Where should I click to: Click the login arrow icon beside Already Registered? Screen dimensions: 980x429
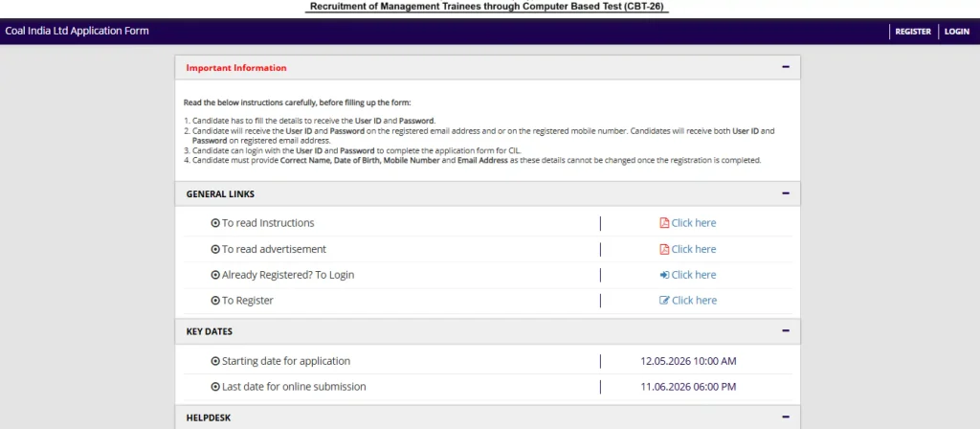click(664, 275)
